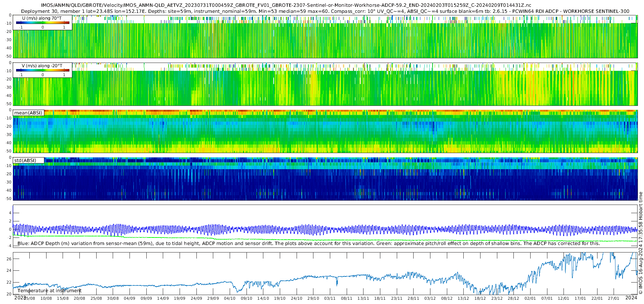Click the 27/01 date tick label

pyautogui.click(x=614, y=298)
